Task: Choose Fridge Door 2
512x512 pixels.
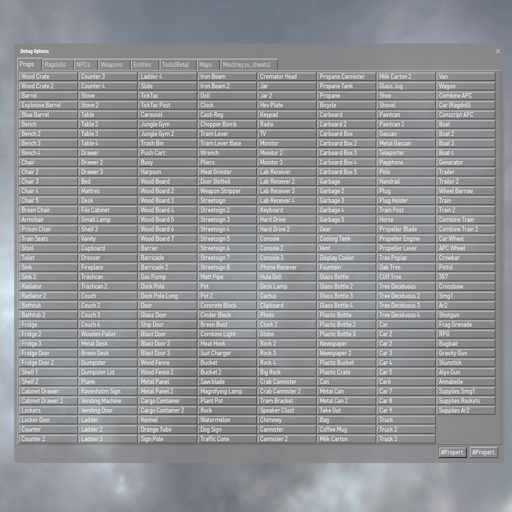Action: click(48, 363)
